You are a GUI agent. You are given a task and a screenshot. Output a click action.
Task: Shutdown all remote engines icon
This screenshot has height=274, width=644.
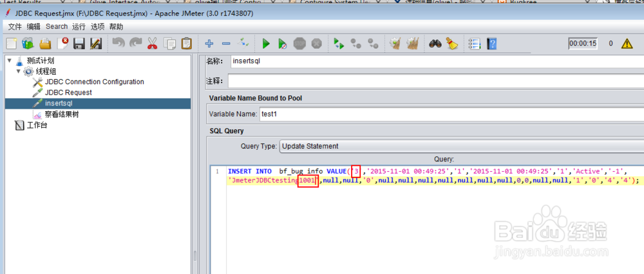[x=373, y=43]
